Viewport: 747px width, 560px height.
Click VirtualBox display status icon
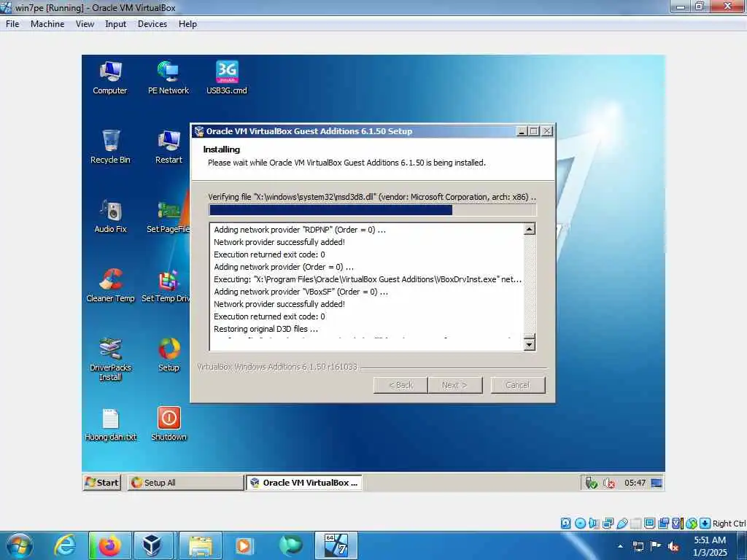pyautogui.click(x=649, y=524)
